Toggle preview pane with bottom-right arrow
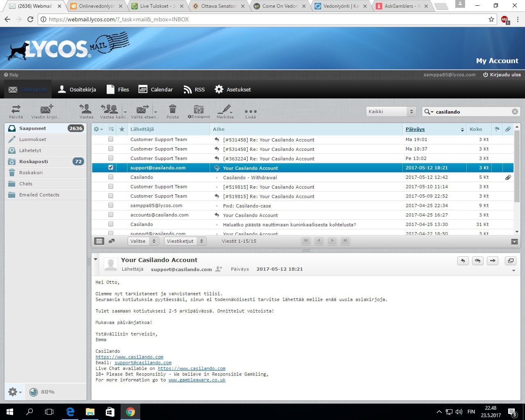Image resolution: width=525 pixels, height=420 pixels. coord(514,242)
